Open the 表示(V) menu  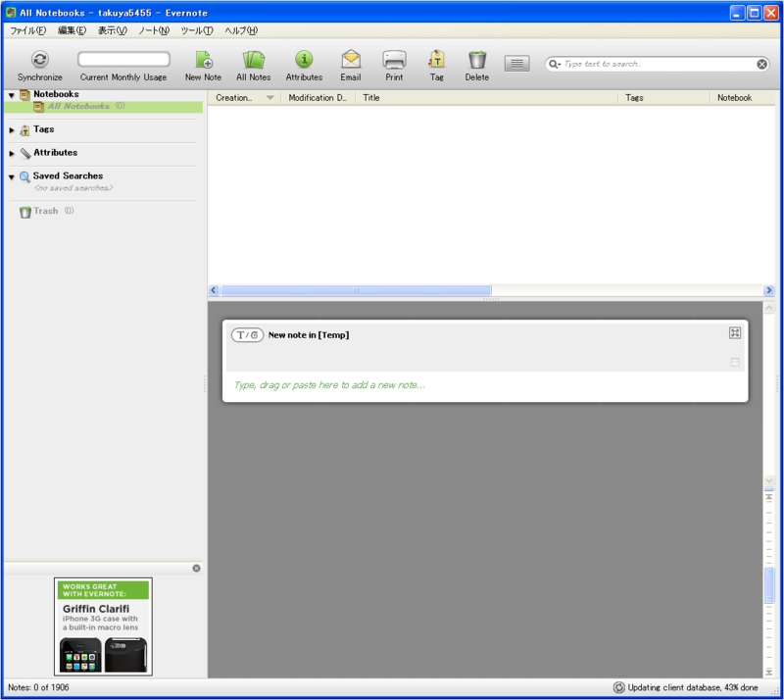(112, 30)
